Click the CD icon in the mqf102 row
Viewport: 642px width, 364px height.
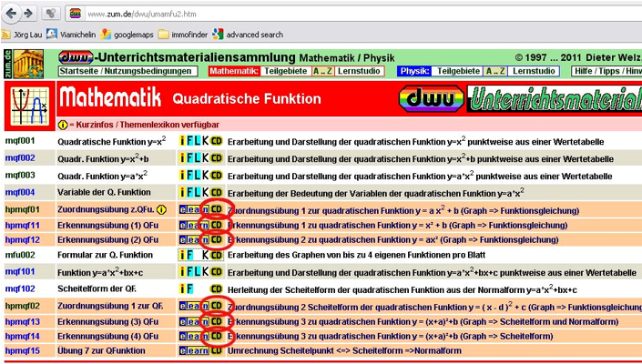[x=217, y=288]
